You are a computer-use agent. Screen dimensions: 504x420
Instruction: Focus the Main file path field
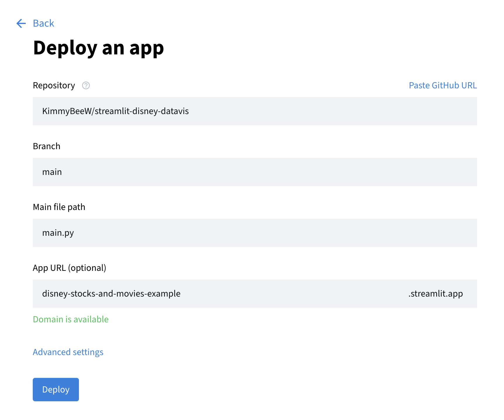point(254,233)
